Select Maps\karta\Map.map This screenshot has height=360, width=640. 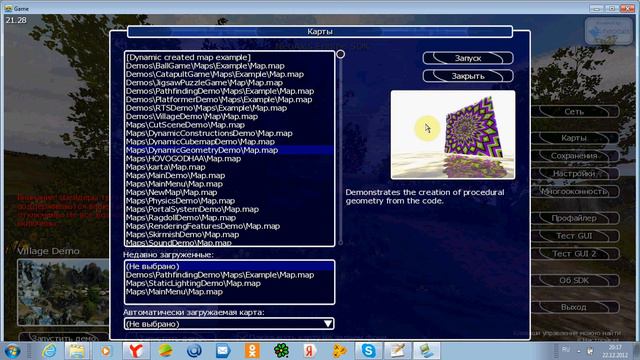click(229, 167)
